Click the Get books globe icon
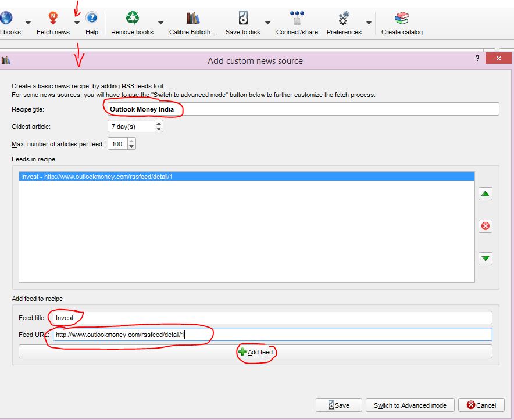This screenshot has height=420, width=514. 6,17
